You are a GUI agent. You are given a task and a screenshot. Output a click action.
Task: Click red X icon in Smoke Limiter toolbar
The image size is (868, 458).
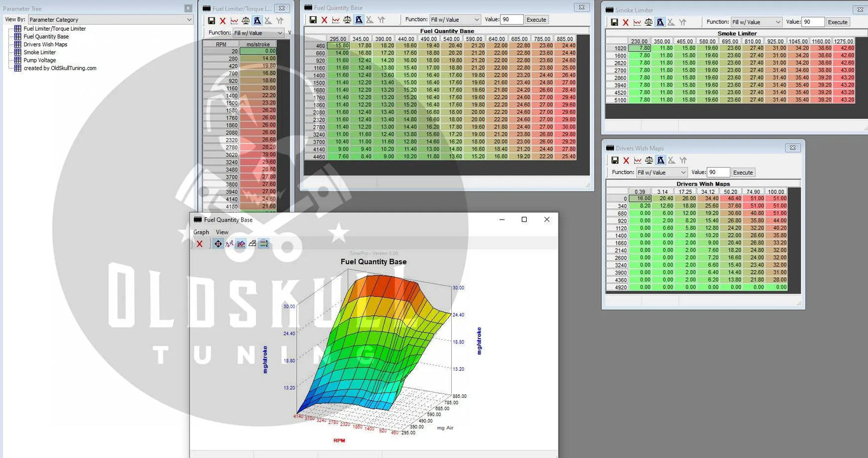[625, 22]
